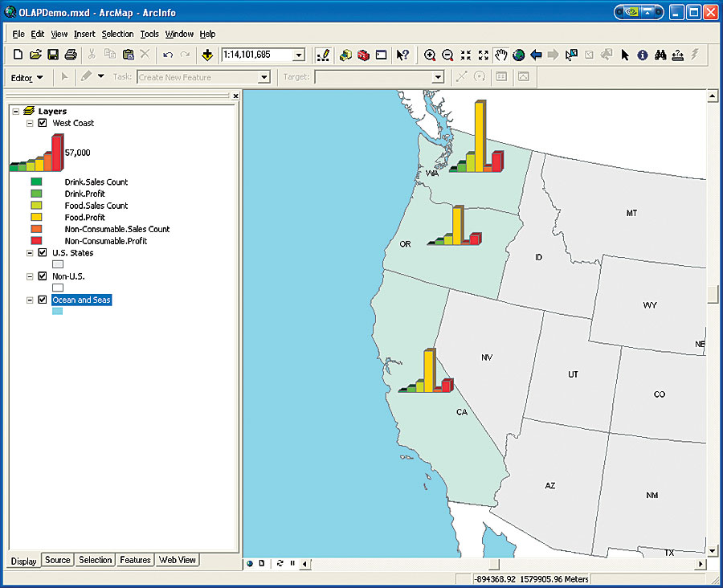Click the Print icon
723x588 pixels.
(71, 55)
